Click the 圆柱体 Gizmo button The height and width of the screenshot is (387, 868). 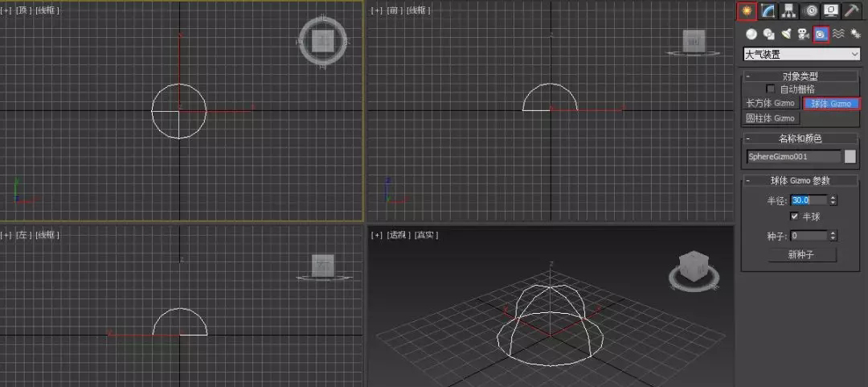pos(771,118)
